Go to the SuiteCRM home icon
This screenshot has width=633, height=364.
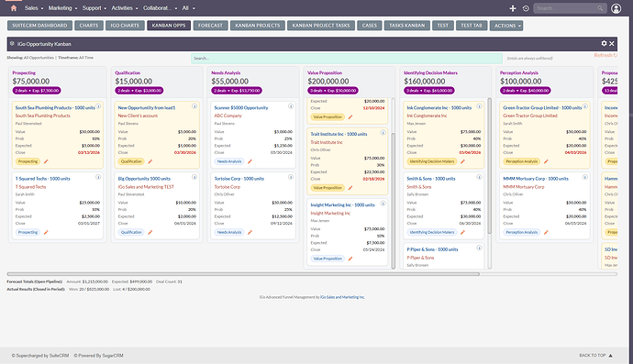click(x=14, y=8)
